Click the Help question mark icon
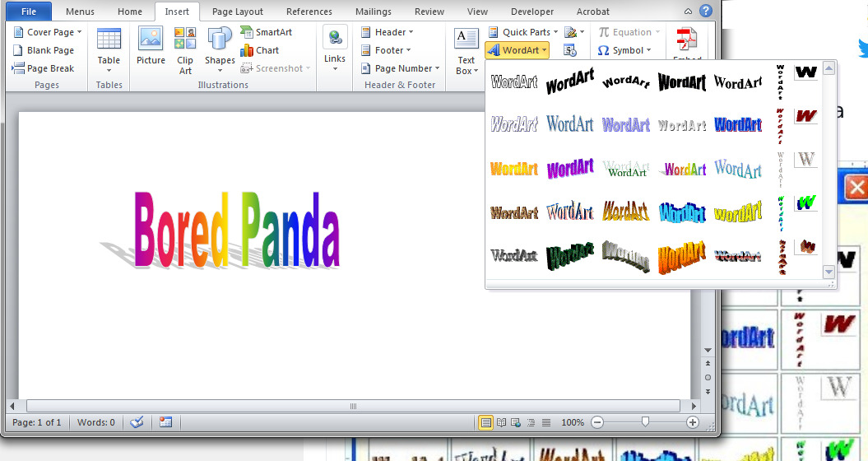 click(705, 12)
